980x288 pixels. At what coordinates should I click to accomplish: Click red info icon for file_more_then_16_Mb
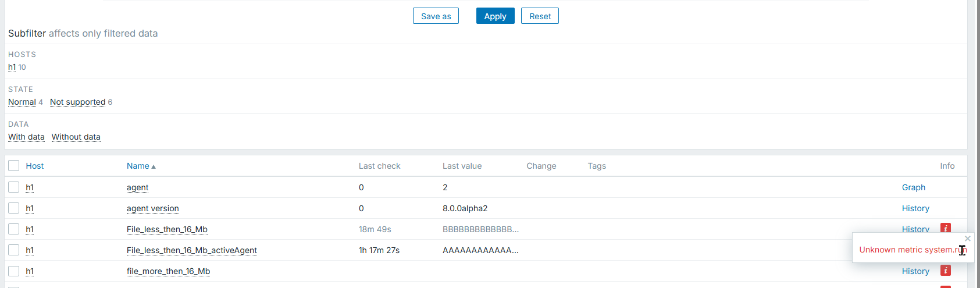coord(946,271)
